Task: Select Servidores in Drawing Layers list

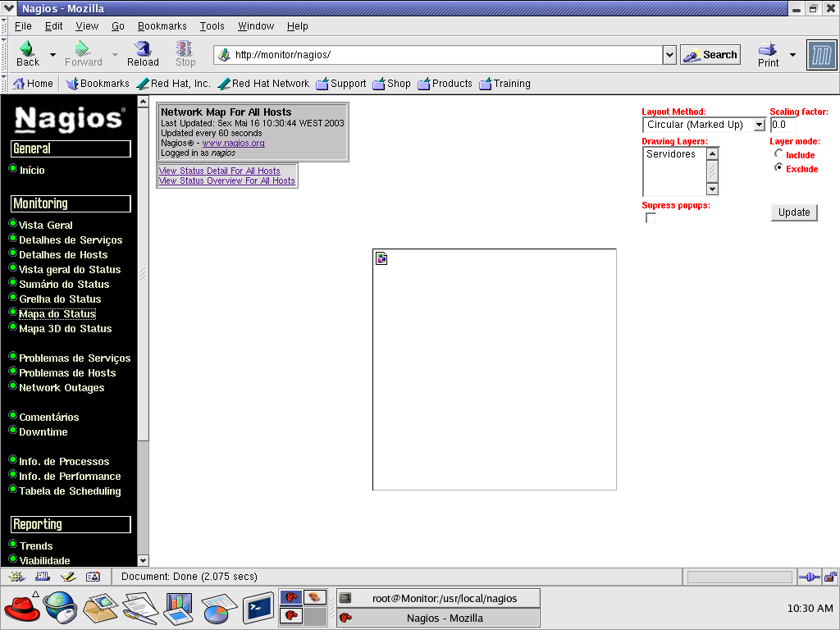Action: tap(671, 154)
